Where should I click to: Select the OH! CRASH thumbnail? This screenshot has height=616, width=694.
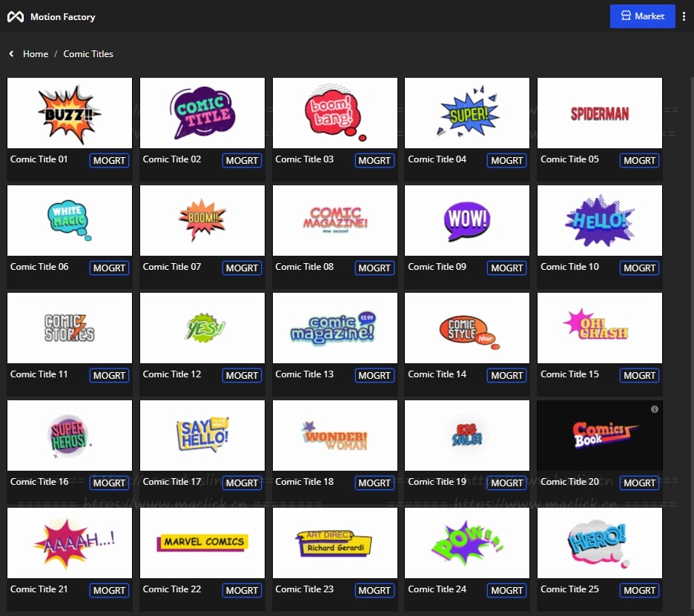(x=599, y=328)
